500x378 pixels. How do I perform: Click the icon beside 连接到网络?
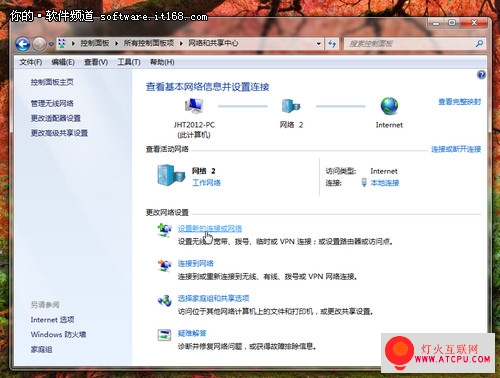click(165, 265)
